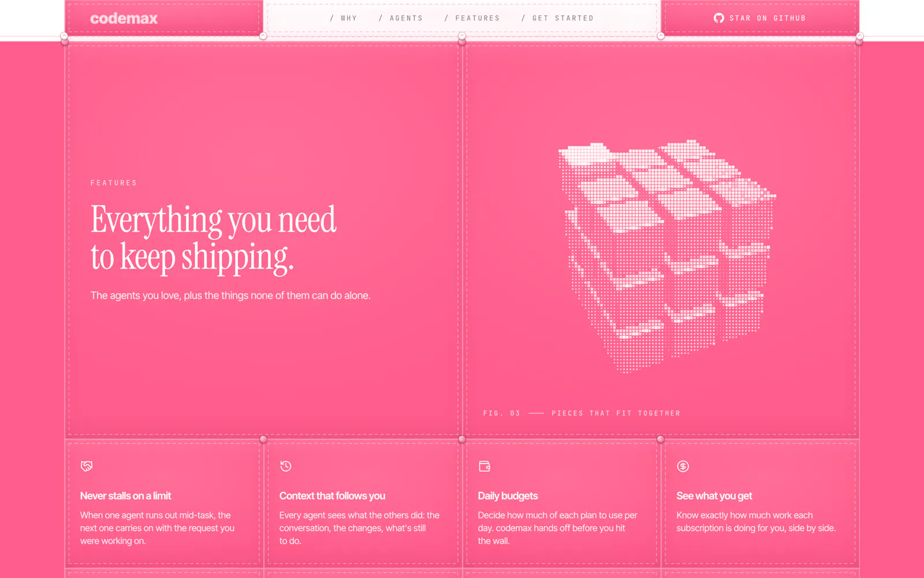Click the GitHub octocat icon
Viewport: 924px width, 578px height.
pyautogui.click(x=719, y=18)
